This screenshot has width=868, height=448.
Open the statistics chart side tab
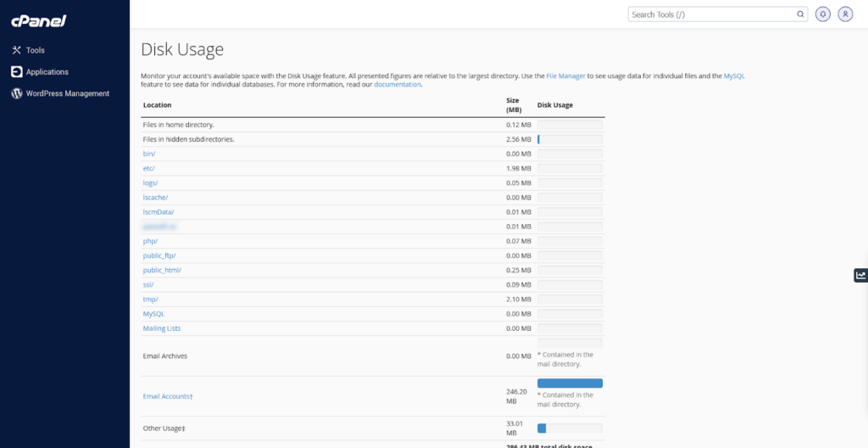[860, 275]
